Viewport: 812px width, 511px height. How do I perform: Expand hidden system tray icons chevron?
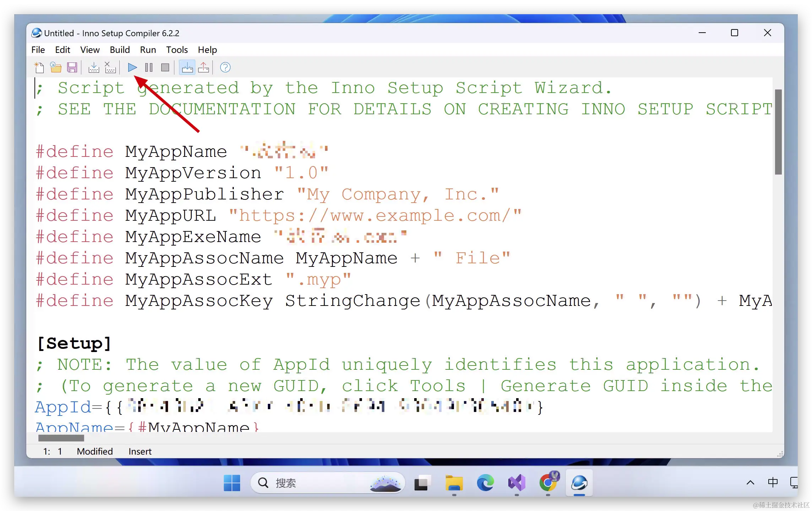pyautogui.click(x=750, y=483)
